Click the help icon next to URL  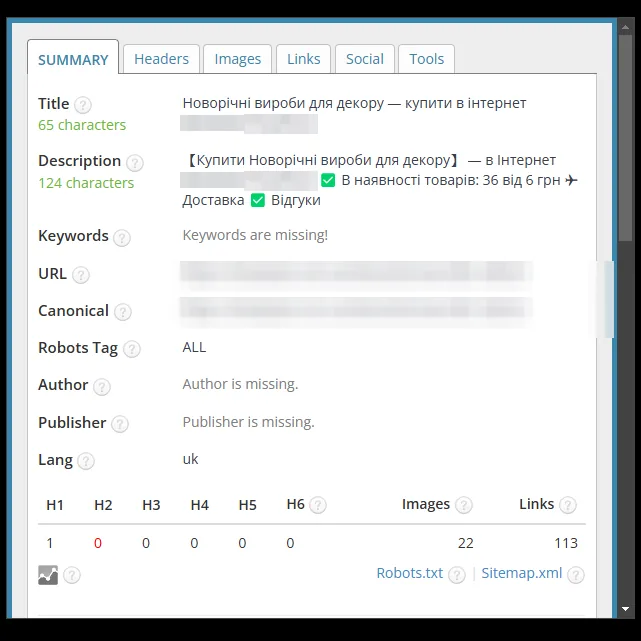coord(81,275)
